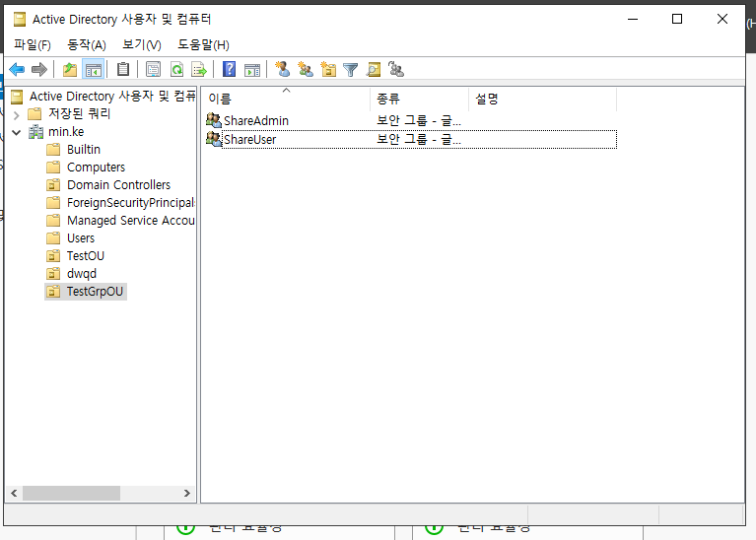756x540 pixels.
Task: Minimize the Active Directory window
Action: click(633, 19)
